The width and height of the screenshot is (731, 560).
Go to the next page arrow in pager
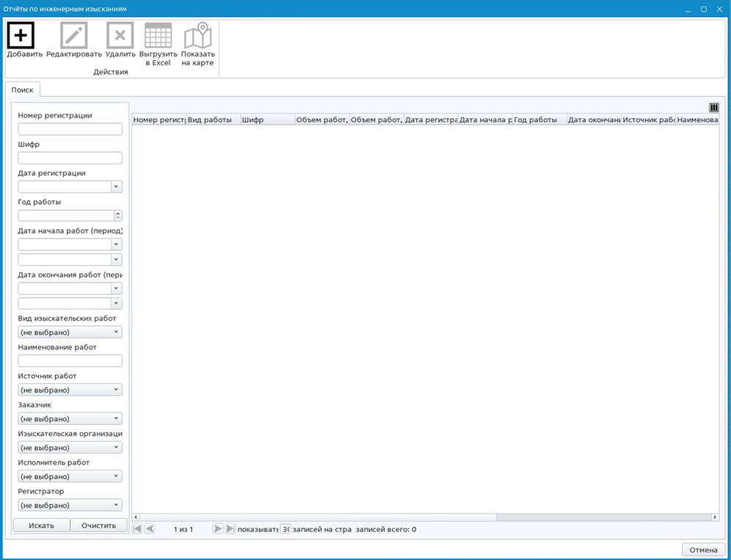pyautogui.click(x=217, y=528)
